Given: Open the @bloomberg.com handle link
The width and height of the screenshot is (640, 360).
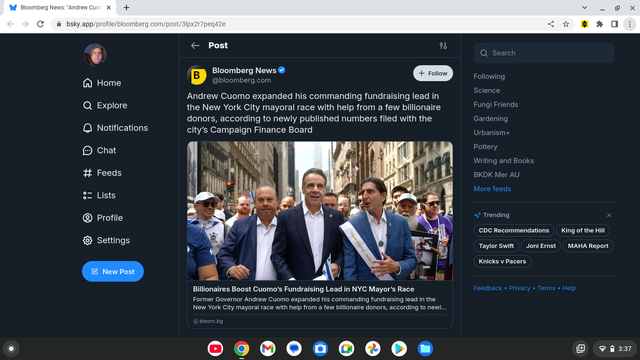Looking at the screenshot, I should (x=241, y=80).
